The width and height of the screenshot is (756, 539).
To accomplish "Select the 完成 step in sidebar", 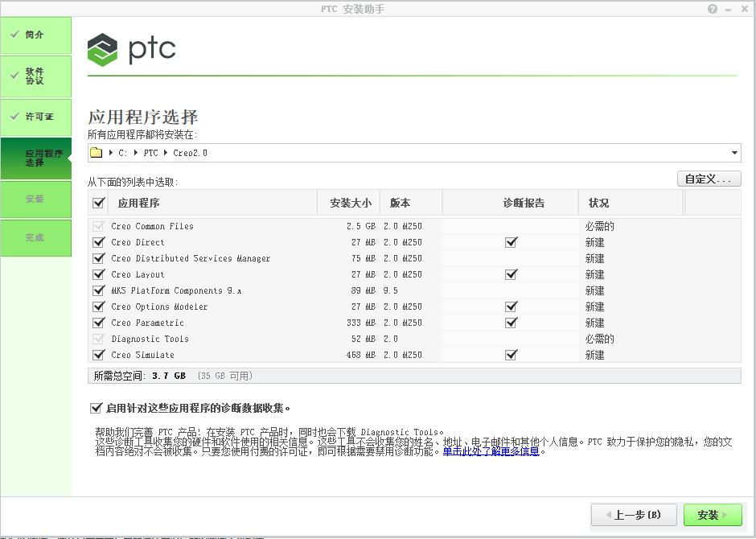I will click(x=36, y=237).
